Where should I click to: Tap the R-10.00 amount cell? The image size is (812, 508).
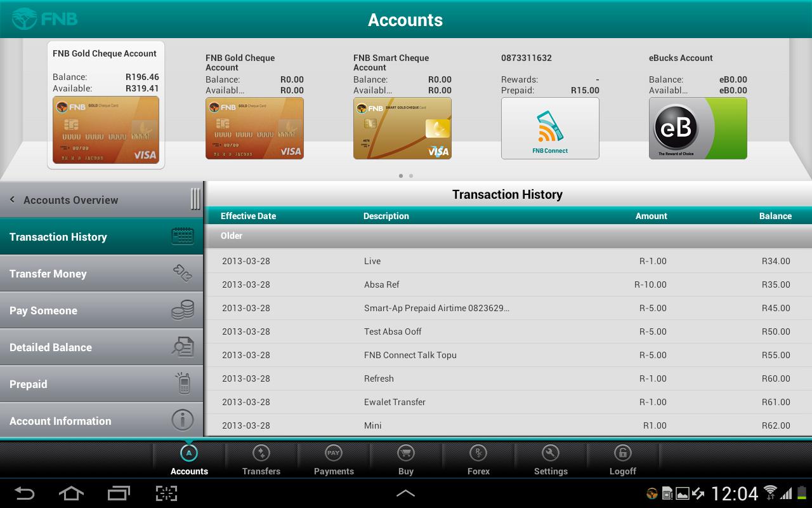point(650,284)
